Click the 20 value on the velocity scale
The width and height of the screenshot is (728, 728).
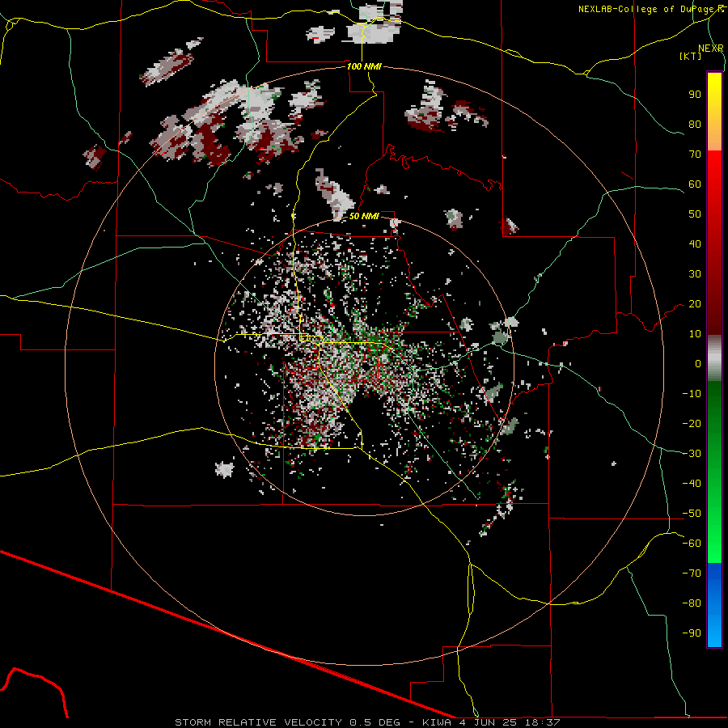pyautogui.click(x=695, y=303)
